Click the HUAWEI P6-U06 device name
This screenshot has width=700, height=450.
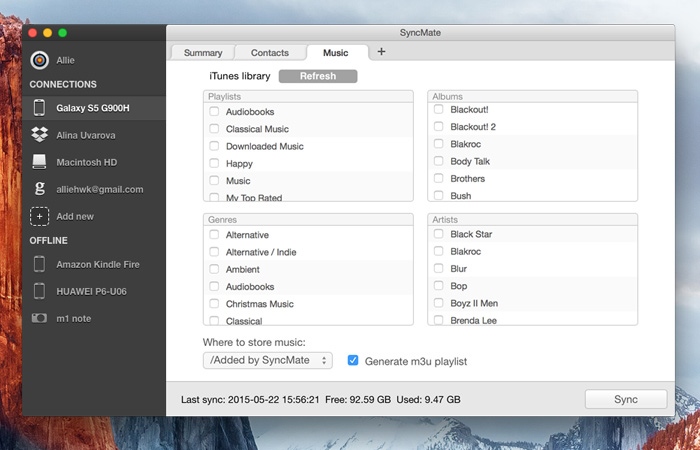point(92,292)
